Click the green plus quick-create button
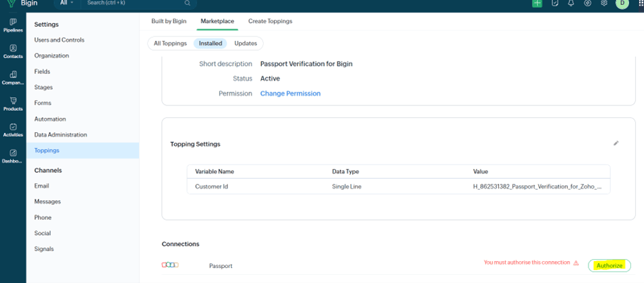644x283 pixels. pos(537,3)
